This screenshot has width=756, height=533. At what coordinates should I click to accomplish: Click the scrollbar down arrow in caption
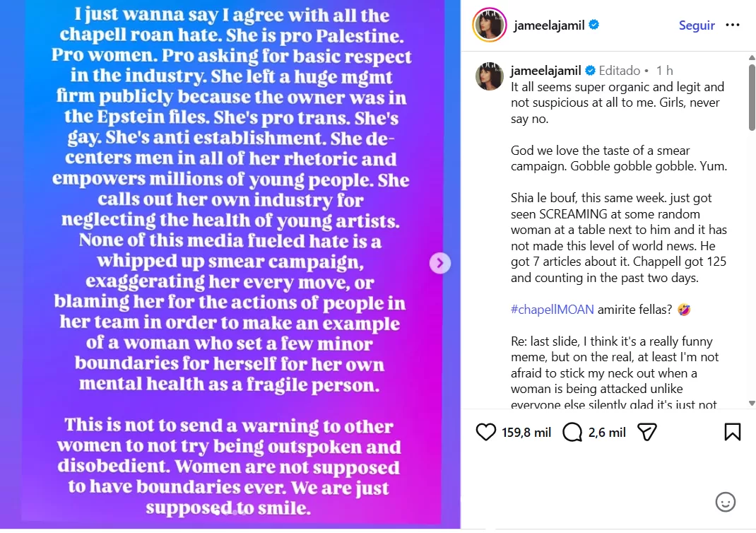tap(752, 404)
